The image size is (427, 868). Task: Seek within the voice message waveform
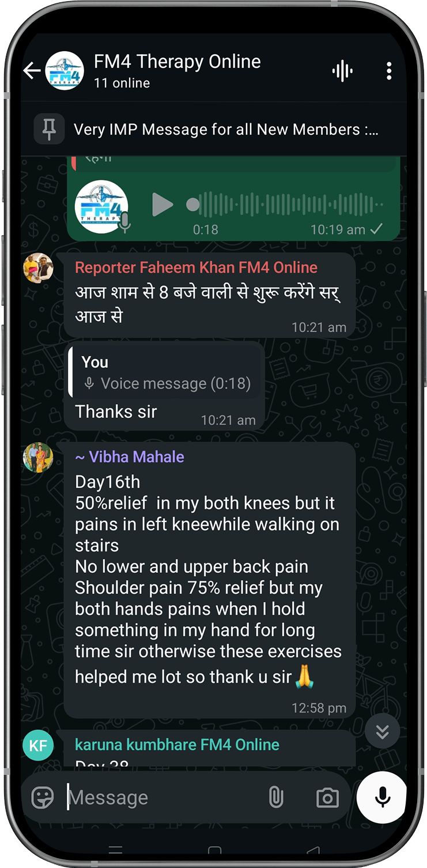point(285,205)
